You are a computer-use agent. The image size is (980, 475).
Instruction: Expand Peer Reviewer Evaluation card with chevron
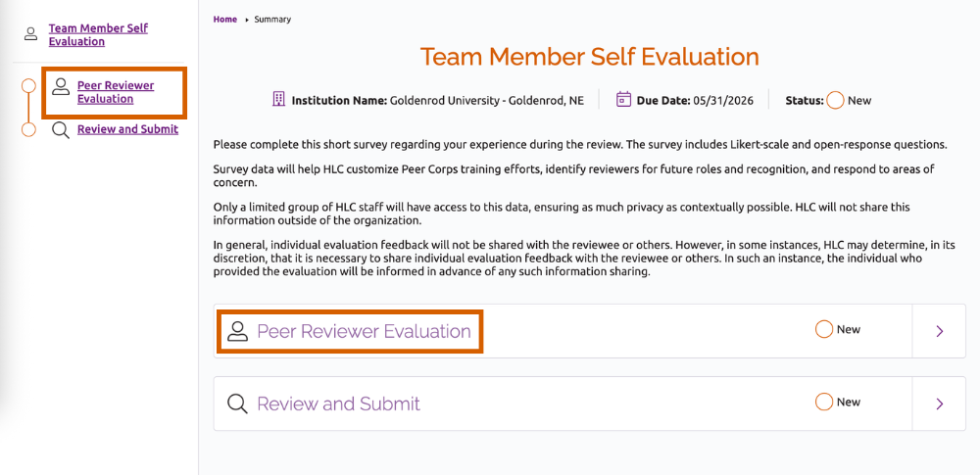pos(940,331)
